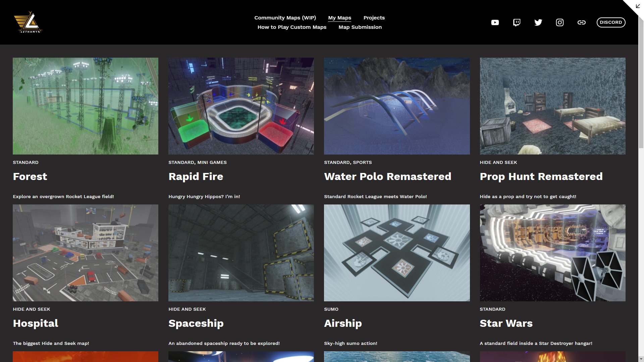Click HIDE AND SEEK above Prop Hunt

tap(498, 162)
